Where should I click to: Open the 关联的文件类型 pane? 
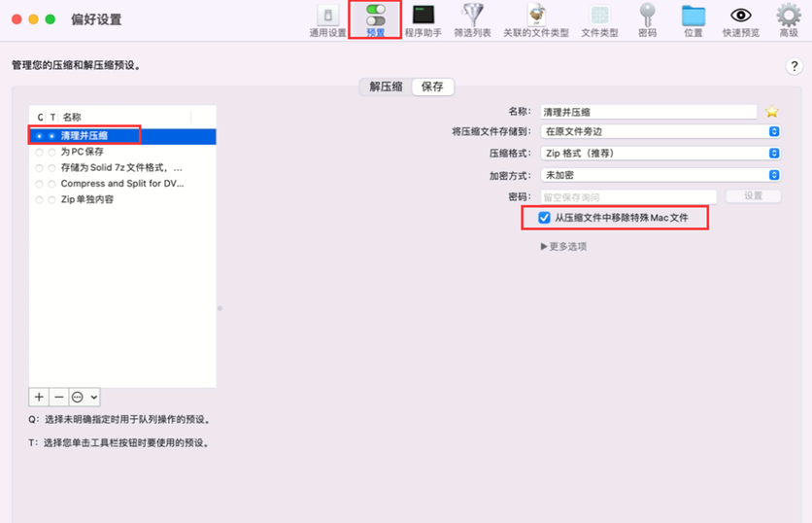(x=537, y=19)
